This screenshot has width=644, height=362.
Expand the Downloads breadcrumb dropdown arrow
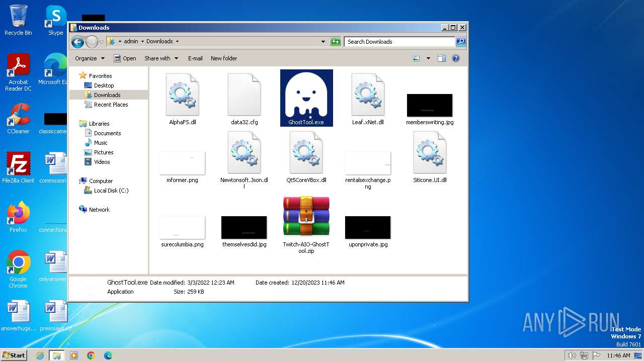click(x=177, y=42)
